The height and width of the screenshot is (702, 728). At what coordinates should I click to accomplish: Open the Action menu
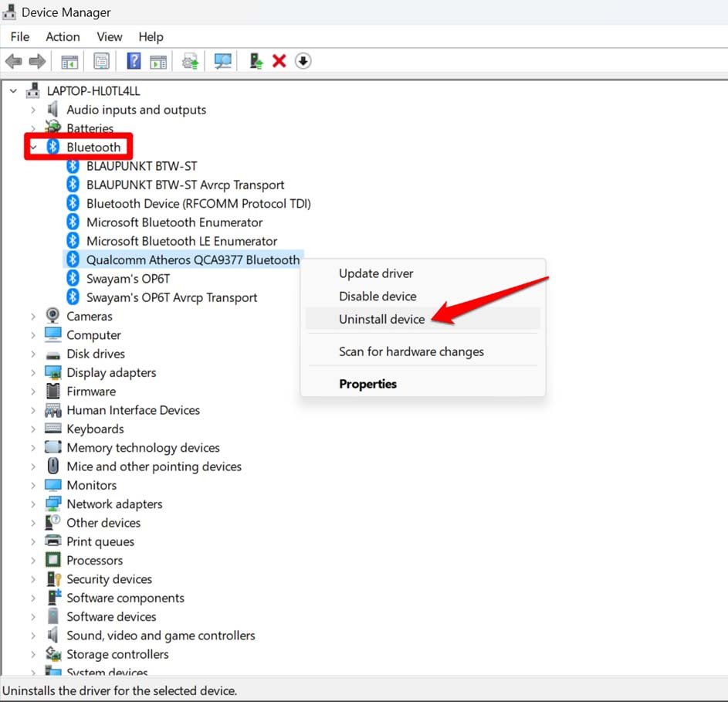pyautogui.click(x=63, y=37)
